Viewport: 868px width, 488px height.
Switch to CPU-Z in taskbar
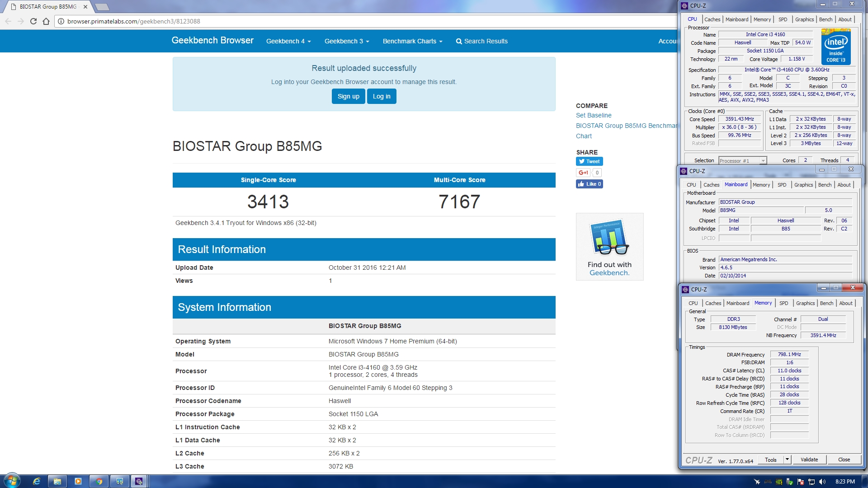[139, 481]
